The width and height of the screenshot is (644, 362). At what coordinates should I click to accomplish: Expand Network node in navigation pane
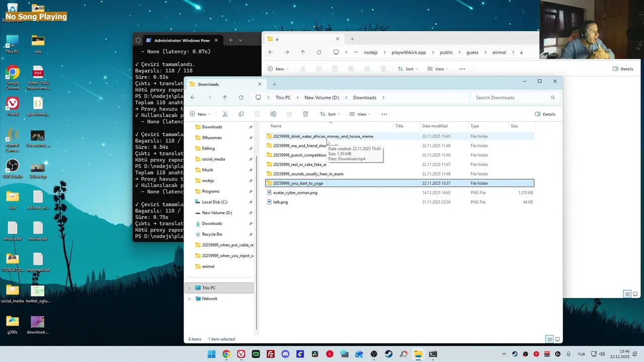pyautogui.click(x=190, y=299)
